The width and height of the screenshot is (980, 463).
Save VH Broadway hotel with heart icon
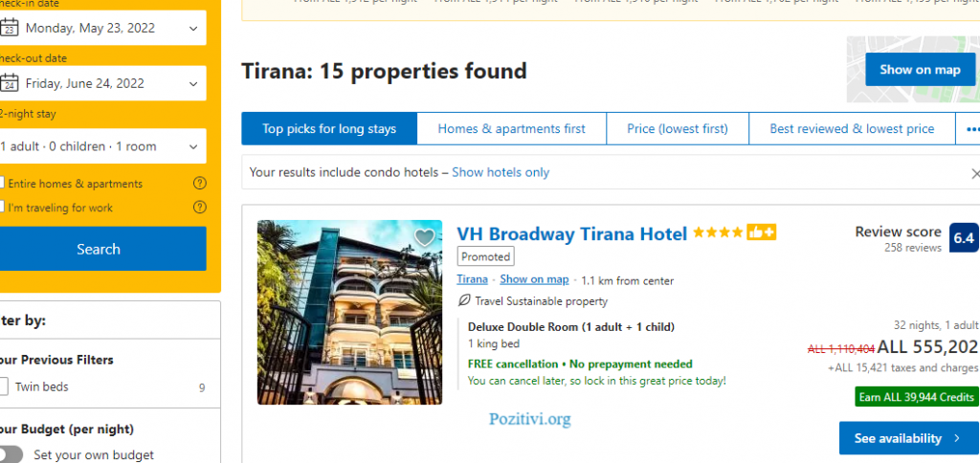click(x=424, y=237)
